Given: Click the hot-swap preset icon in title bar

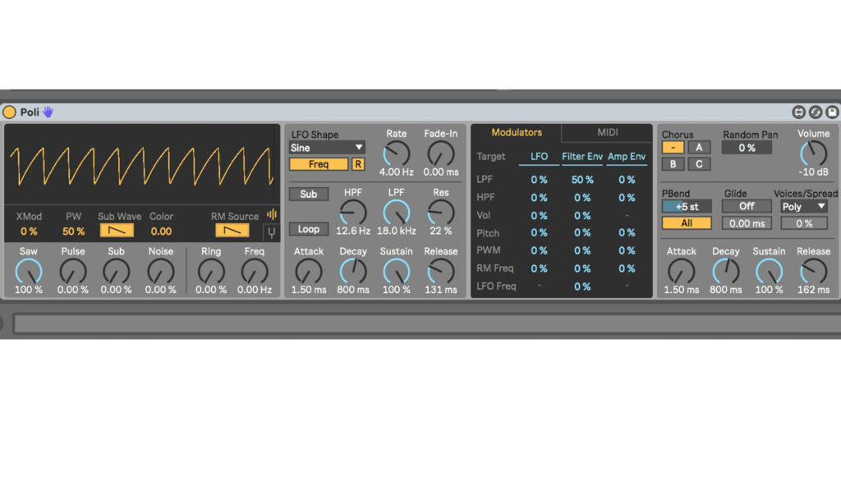Looking at the screenshot, I should pos(816,112).
